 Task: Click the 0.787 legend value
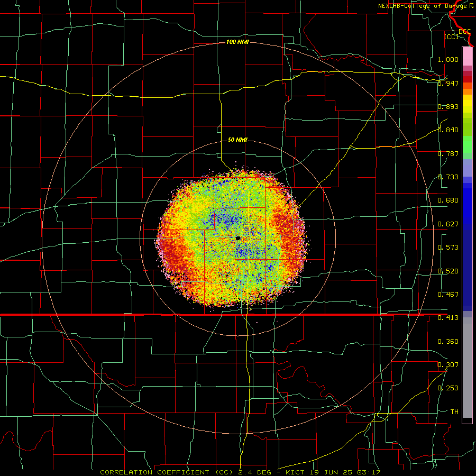click(x=448, y=153)
